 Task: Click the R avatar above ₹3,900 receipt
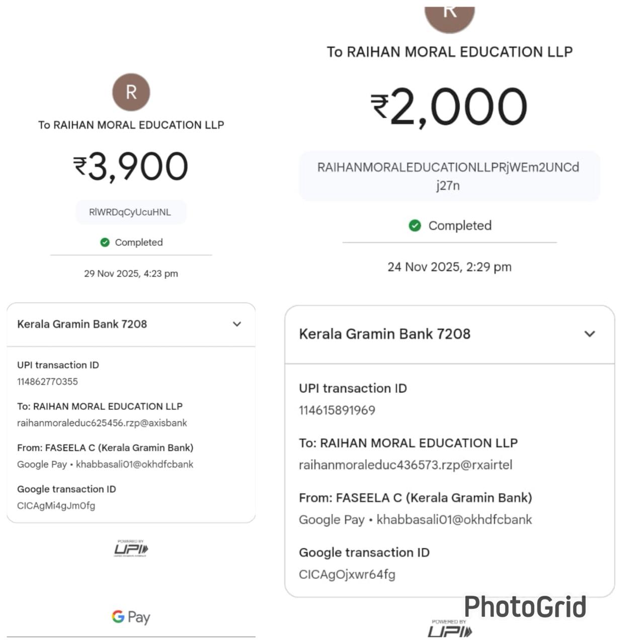click(131, 92)
